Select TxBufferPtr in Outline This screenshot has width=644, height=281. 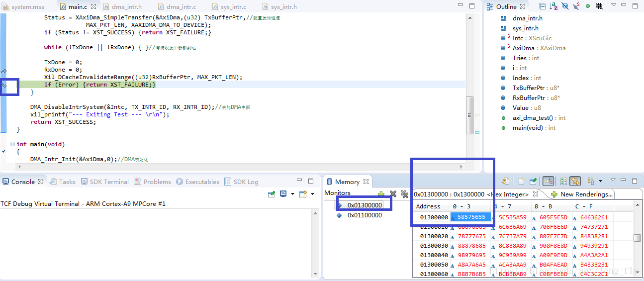[x=536, y=88]
